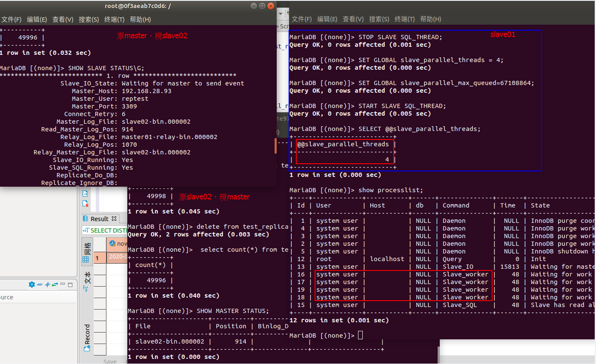The image size is (596, 364).
Task: Open 文件(F) menu in root@0f3aeab7c0d6 terminal
Action: click(x=11, y=20)
